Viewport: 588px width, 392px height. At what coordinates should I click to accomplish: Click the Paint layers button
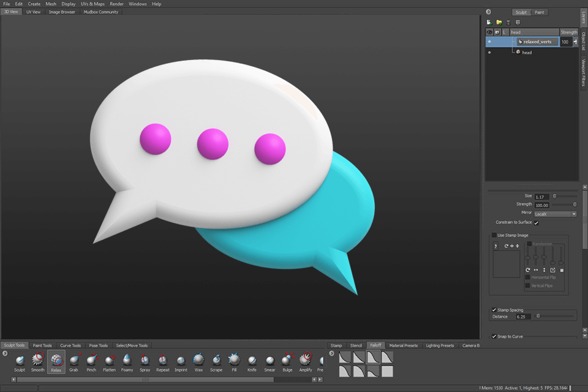[x=539, y=12]
